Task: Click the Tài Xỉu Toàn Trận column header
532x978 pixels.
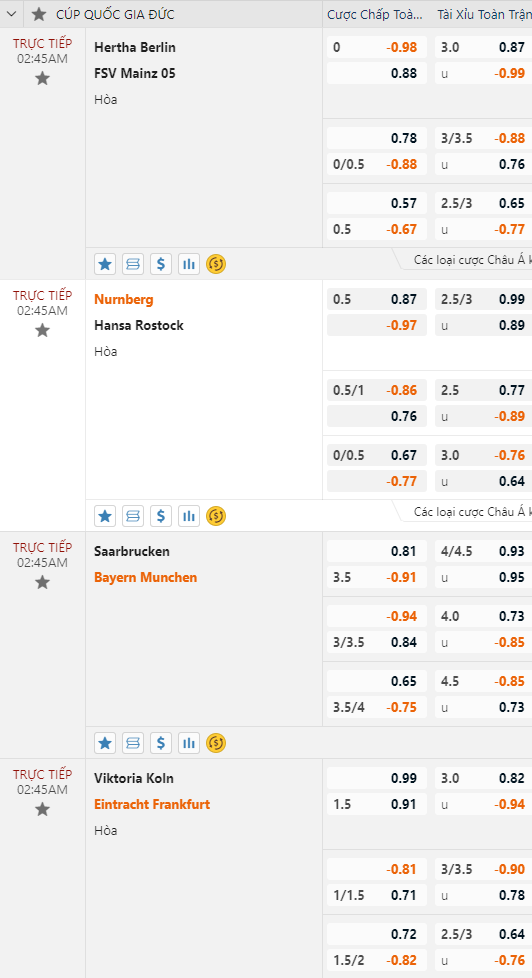Action: click(485, 14)
